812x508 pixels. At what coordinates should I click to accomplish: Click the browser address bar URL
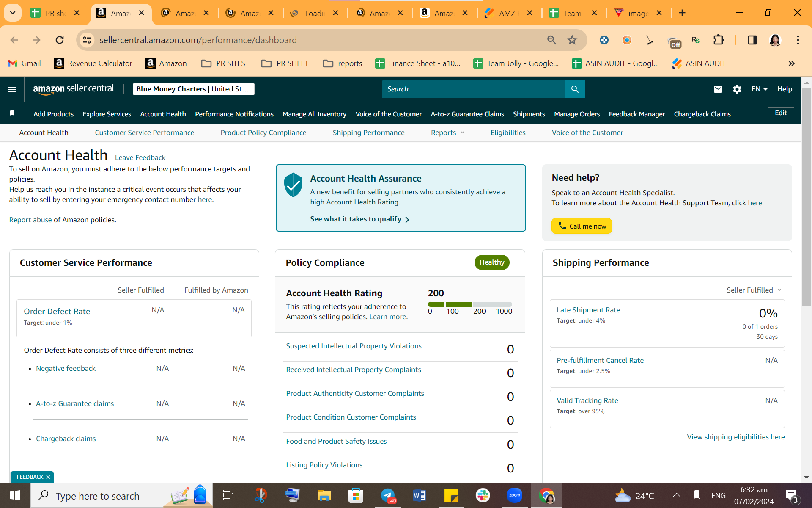click(198, 40)
